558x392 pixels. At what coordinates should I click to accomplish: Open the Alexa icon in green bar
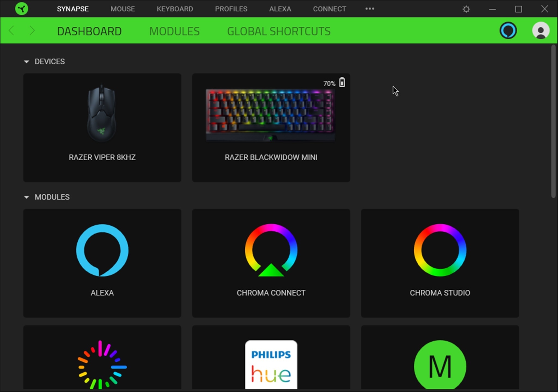508,30
